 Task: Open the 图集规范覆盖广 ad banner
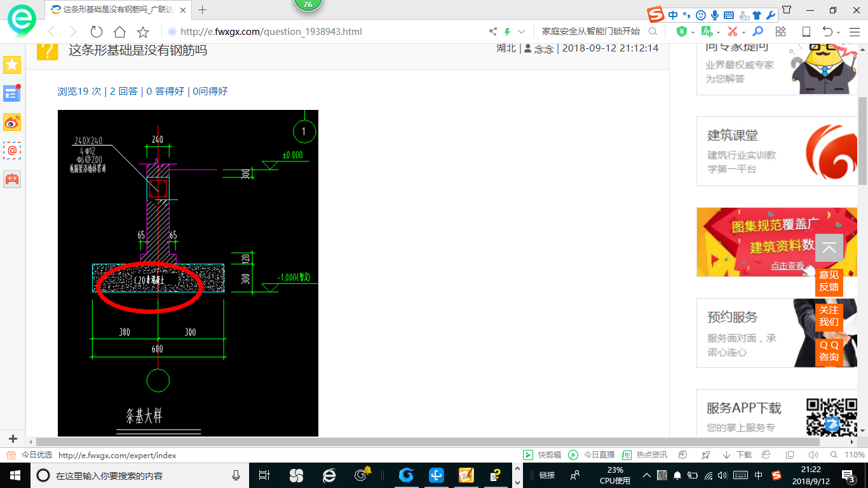[777, 242]
